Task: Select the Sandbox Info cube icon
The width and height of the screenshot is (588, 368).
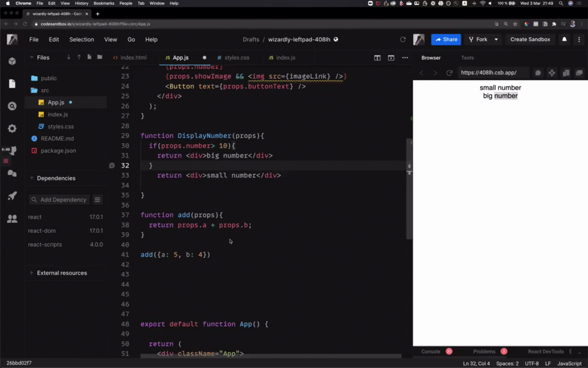Action: [12, 62]
